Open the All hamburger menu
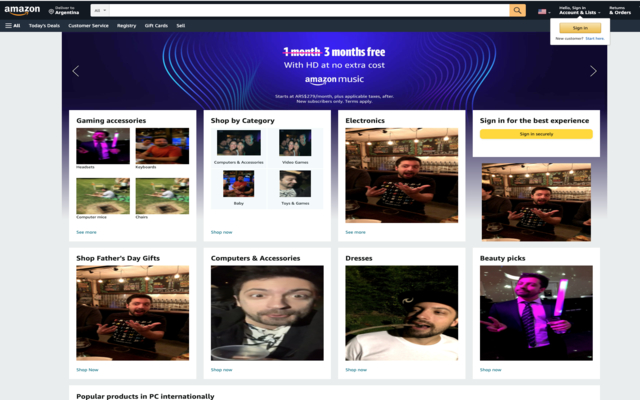The image size is (640, 400). (13, 25)
